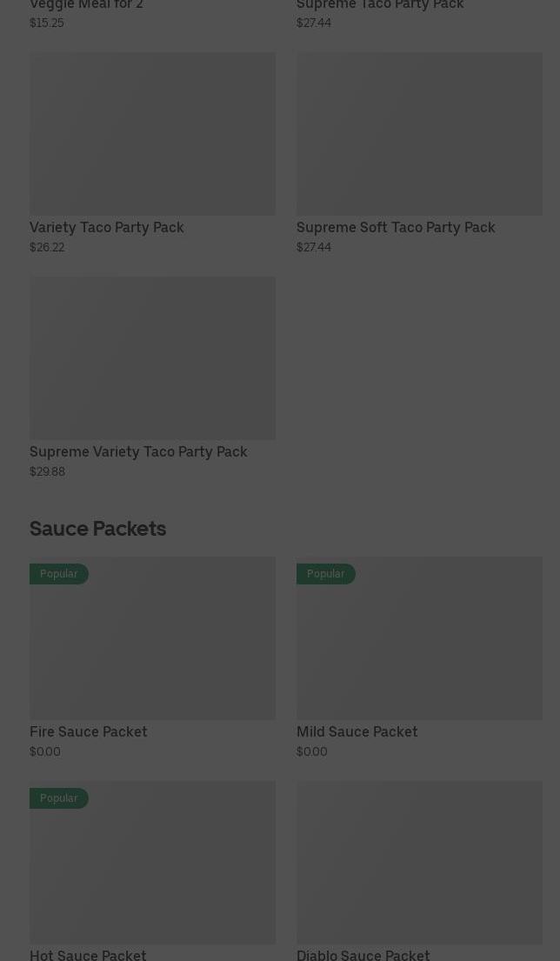Click the Popular badge on Fire Sauce Packet
The image size is (560, 961).
(59, 574)
